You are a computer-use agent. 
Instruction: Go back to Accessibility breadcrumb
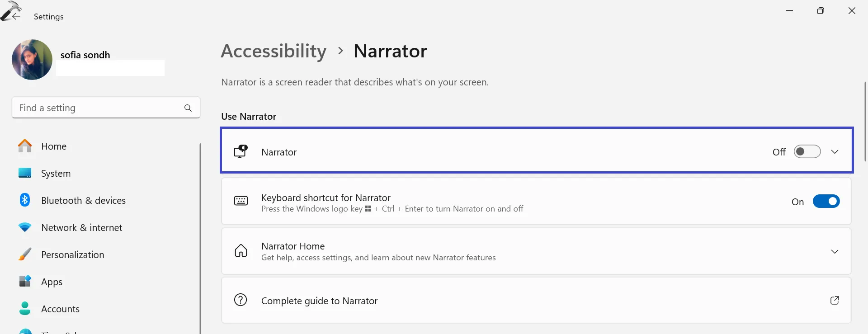pyautogui.click(x=274, y=51)
